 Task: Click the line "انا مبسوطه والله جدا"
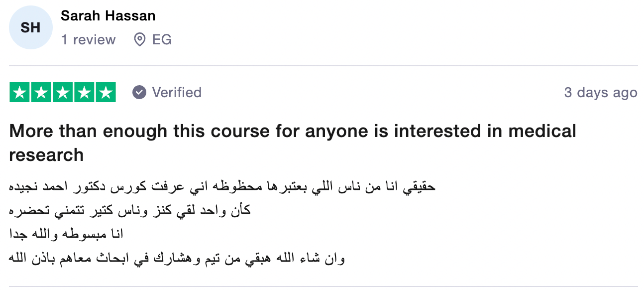66,234
